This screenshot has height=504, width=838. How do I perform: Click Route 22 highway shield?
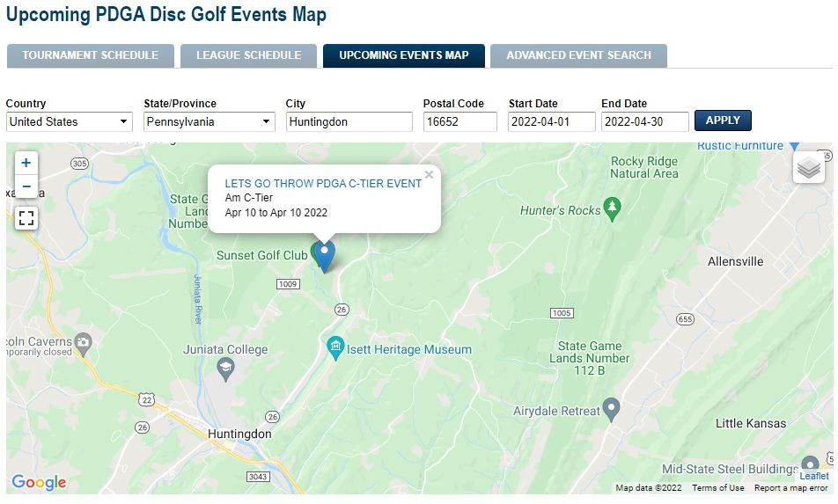tap(147, 399)
